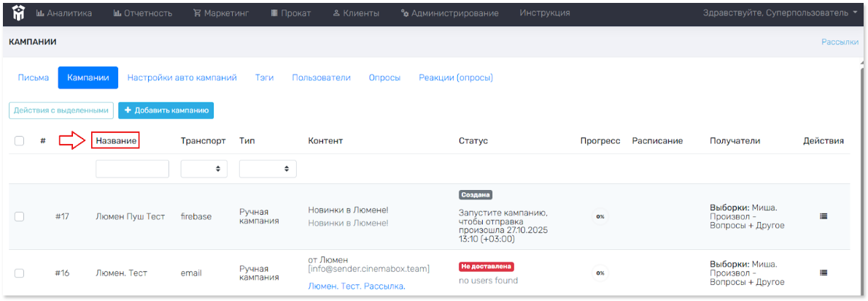
Task: Switch to the Настройки авто кампаний tab
Action: (182, 77)
